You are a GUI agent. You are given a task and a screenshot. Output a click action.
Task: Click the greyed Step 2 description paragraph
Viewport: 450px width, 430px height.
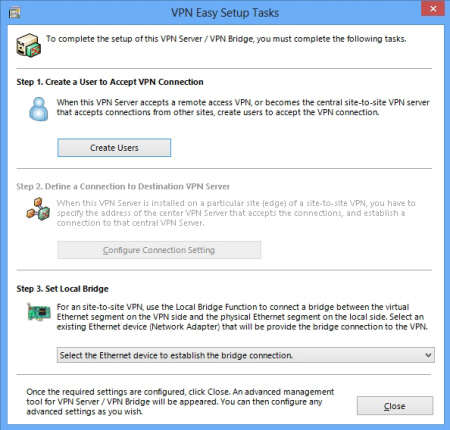tap(236, 213)
